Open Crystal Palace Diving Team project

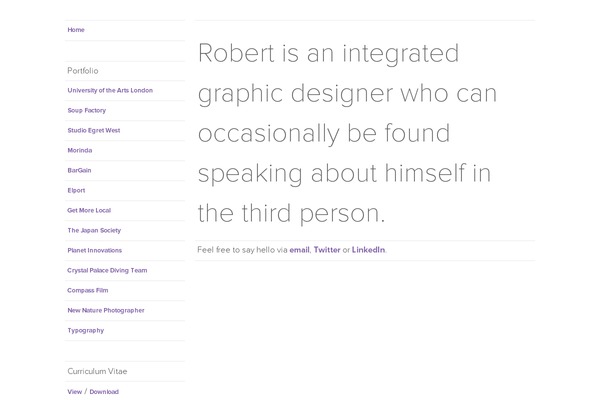(x=107, y=270)
